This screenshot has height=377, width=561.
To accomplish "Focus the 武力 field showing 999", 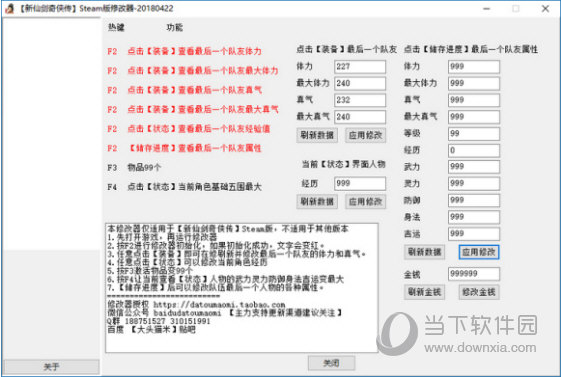I will point(474,167).
